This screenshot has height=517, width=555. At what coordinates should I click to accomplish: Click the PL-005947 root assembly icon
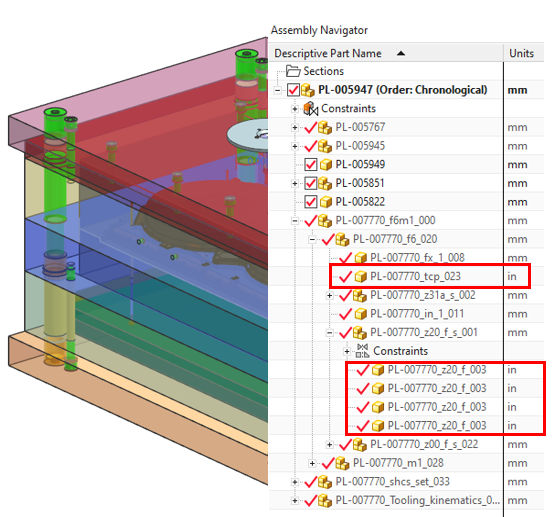308,90
